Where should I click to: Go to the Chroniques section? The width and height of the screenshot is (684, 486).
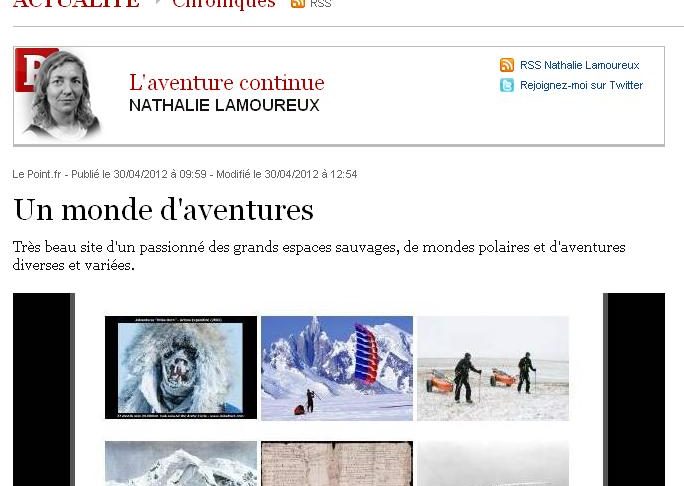point(224,3)
